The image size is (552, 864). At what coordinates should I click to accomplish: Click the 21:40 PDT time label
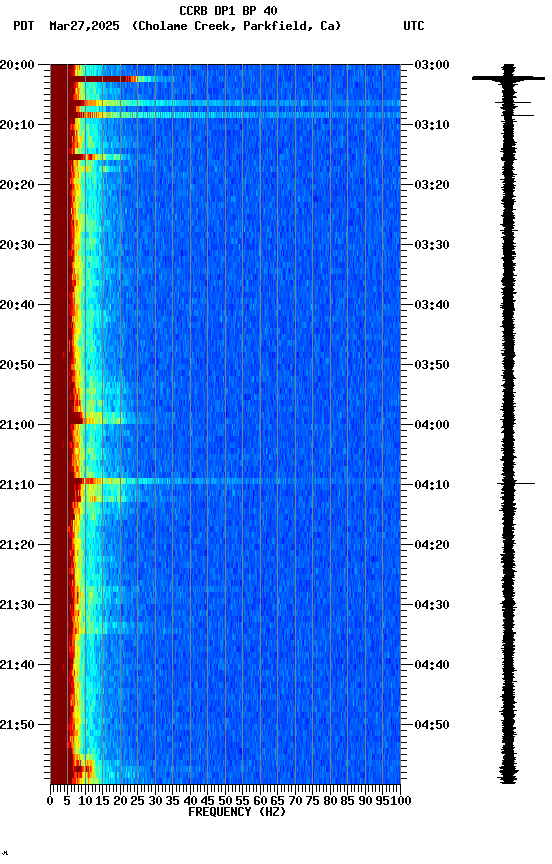tap(17, 666)
